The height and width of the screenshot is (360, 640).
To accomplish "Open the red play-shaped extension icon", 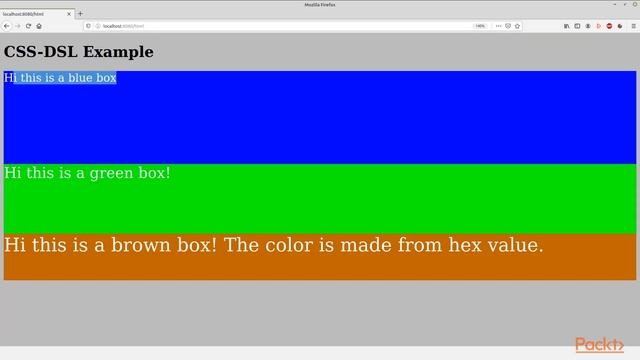I will 599,26.
